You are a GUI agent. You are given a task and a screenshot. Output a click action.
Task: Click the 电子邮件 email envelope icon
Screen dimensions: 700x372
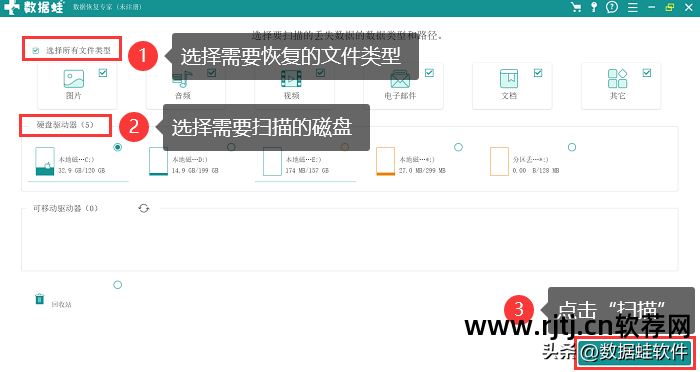[400, 79]
